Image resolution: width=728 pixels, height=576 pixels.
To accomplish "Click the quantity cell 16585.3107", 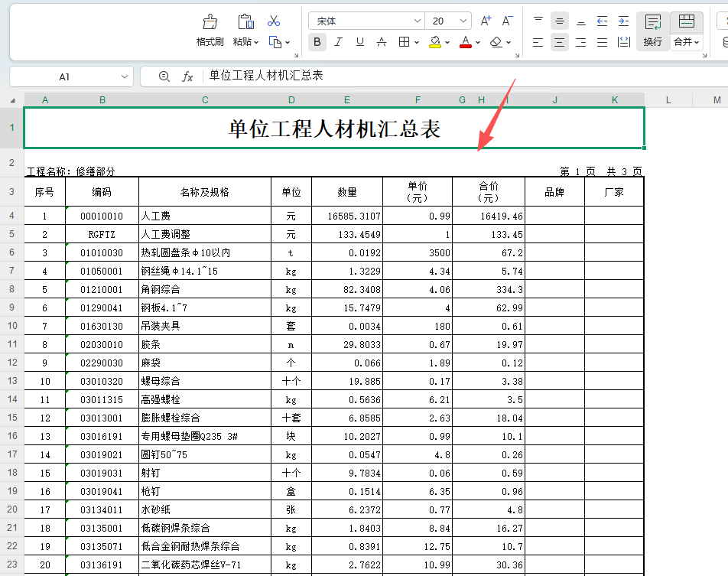I will [347, 216].
